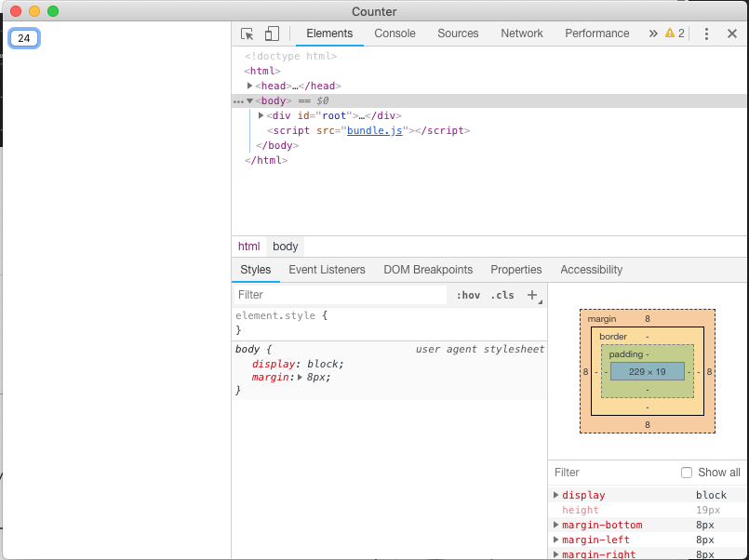
Task: Open the Accessibility subtab
Action: (x=592, y=270)
